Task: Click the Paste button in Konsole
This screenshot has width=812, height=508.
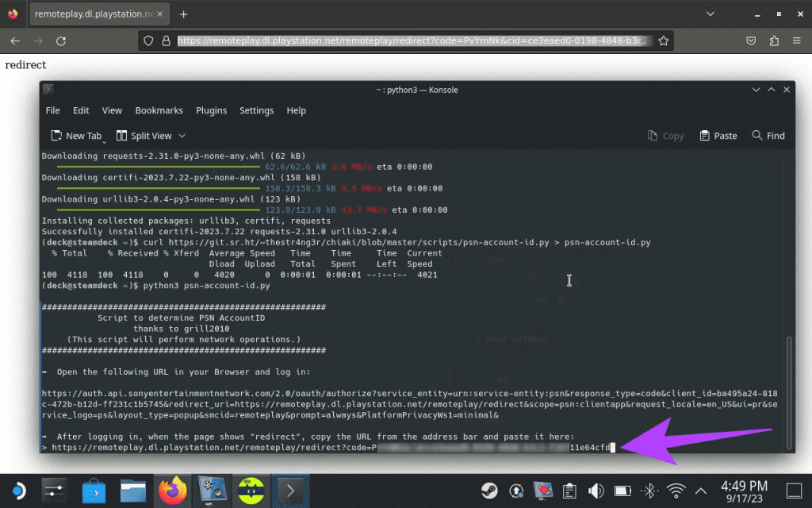Action: tap(718, 136)
